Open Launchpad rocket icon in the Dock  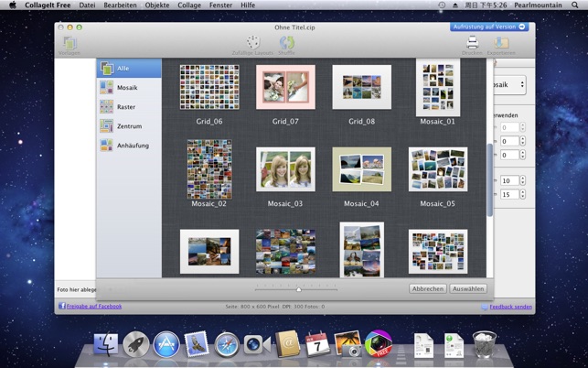tap(135, 344)
